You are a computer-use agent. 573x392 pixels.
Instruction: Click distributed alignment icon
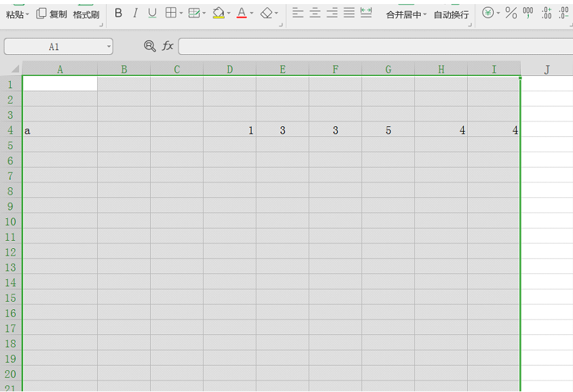(x=366, y=13)
